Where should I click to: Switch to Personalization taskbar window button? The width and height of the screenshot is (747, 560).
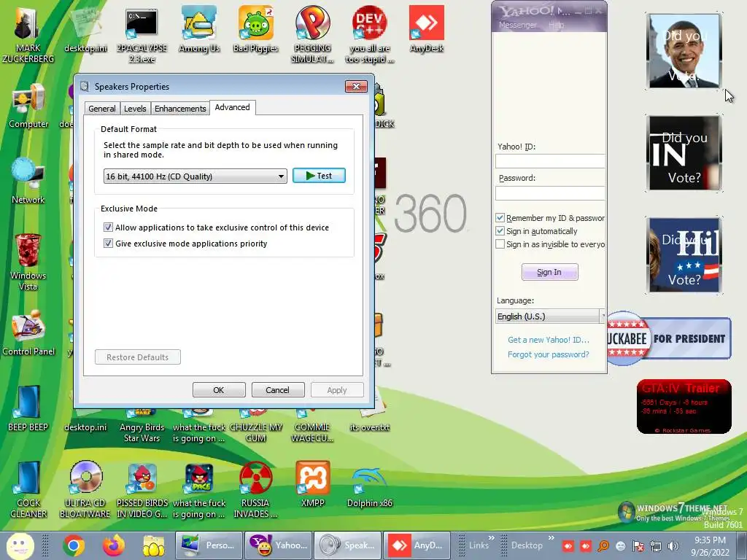coord(209,545)
